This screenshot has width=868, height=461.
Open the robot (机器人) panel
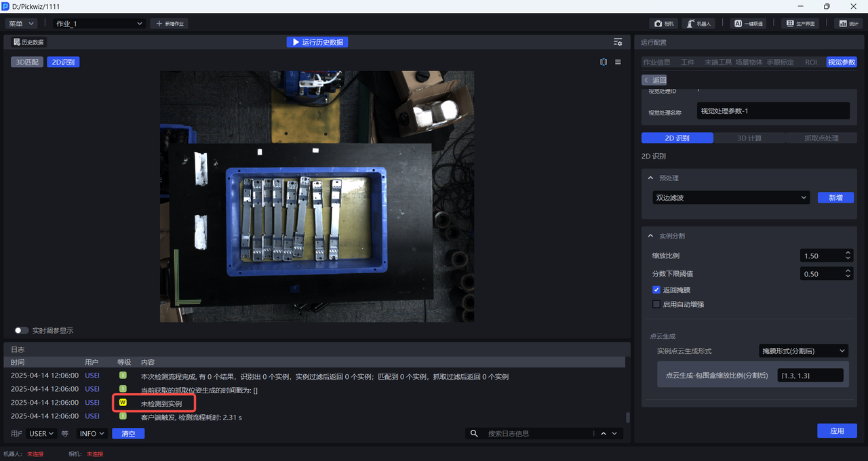click(x=698, y=23)
